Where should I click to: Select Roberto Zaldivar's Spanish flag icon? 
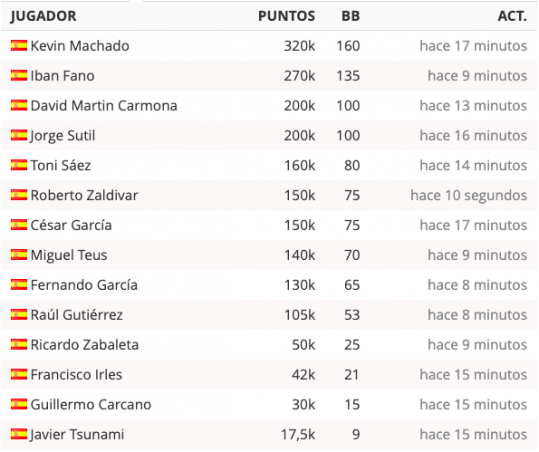point(19,195)
